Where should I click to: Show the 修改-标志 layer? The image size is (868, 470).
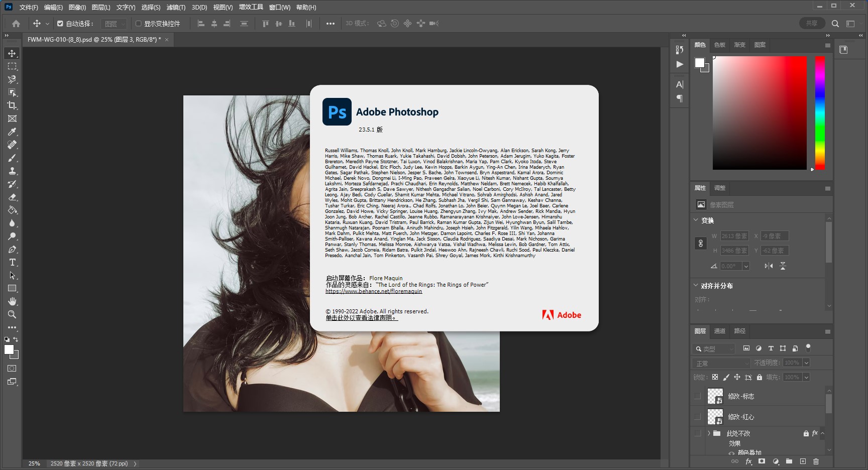coord(697,396)
